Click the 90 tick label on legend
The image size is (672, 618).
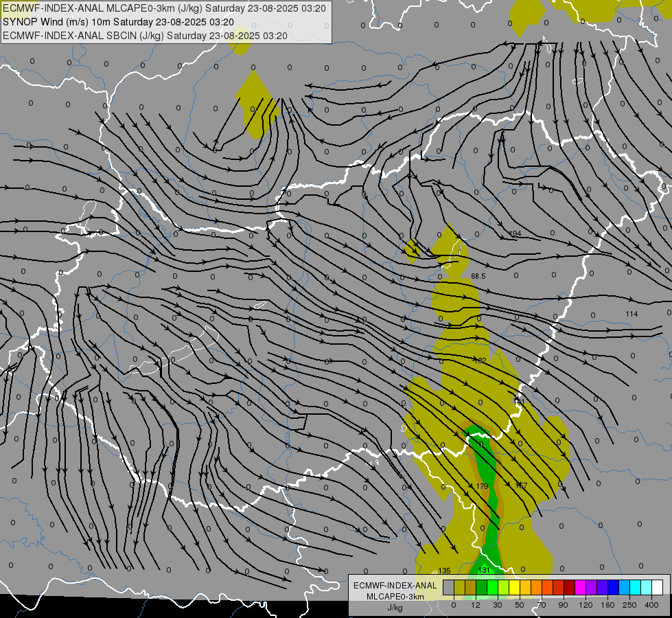pos(563,605)
